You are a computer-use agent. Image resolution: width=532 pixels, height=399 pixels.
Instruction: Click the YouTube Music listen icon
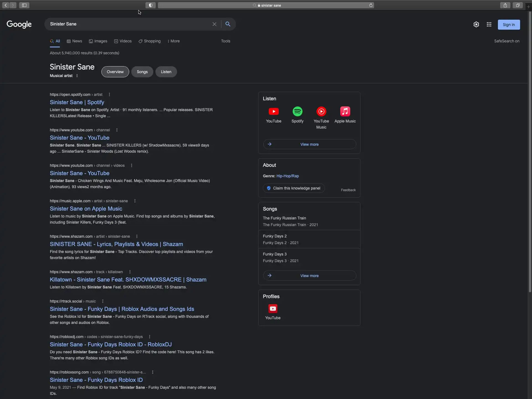tap(321, 111)
